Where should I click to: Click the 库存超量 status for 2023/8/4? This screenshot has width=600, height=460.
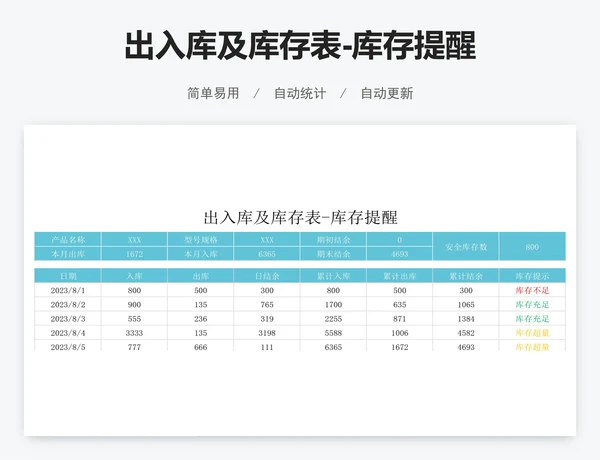pyautogui.click(x=532, y=332)
